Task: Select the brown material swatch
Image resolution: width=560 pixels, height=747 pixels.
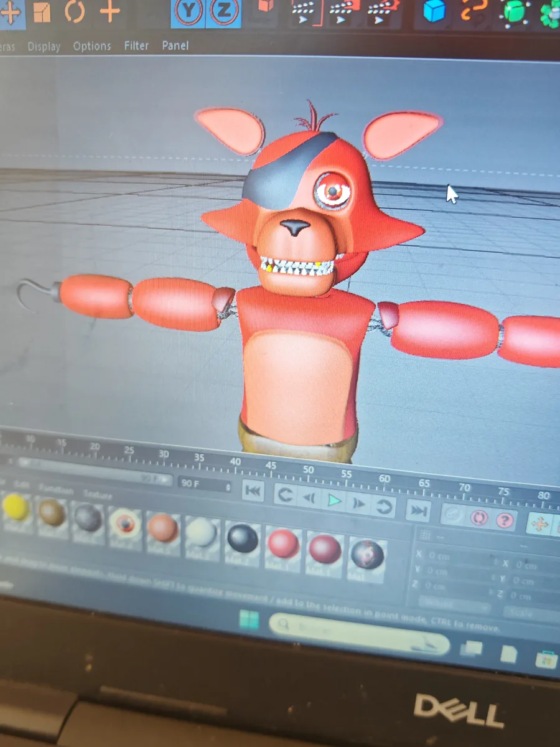Action: [x=52, y=514]
